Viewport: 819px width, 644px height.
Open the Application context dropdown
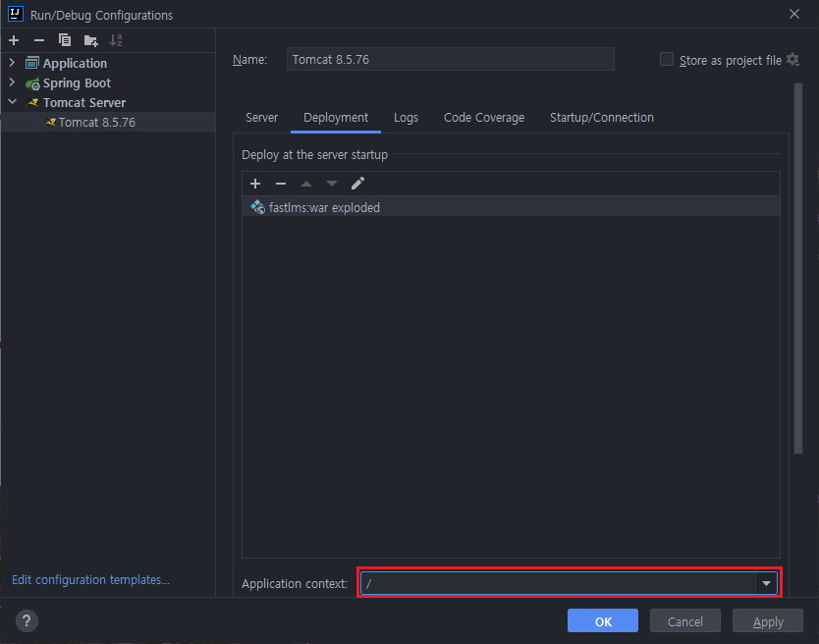point(766,583)
